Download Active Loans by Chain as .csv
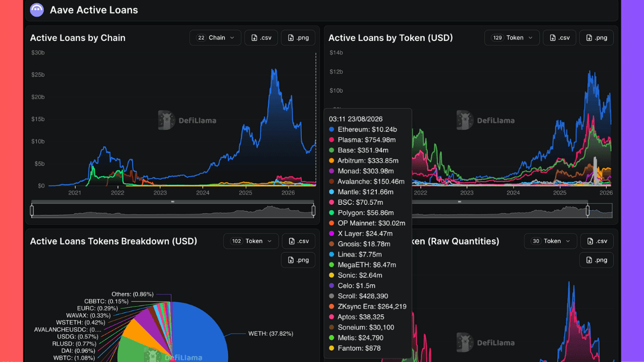Viewport: 644px width, 362px height. pyautogui.click(x=261, y=38)
